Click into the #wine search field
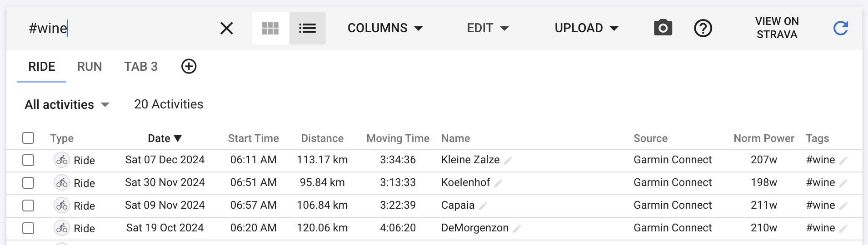 tap(118, 28)
